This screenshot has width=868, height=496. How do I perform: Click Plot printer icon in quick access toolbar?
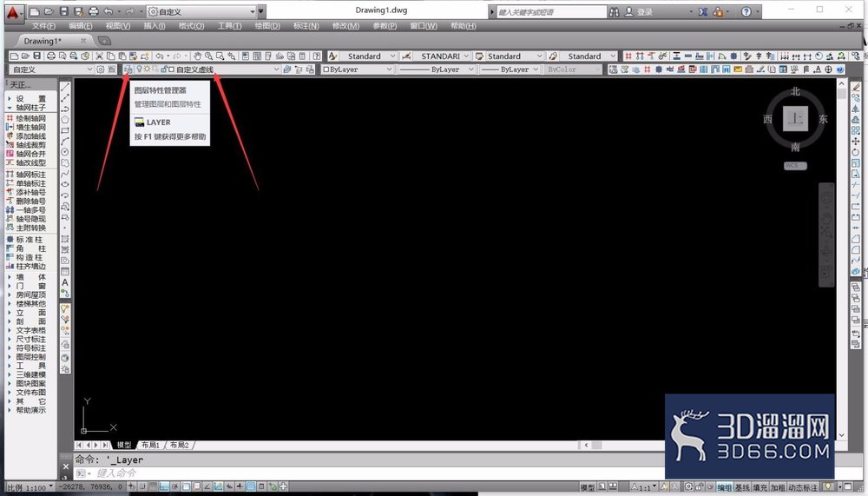(x=93, y=11)
